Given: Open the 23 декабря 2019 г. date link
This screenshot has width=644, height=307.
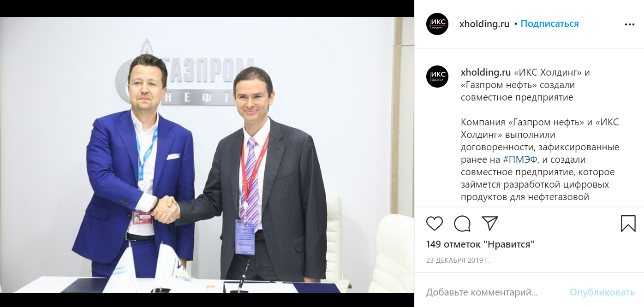Looking at the screenshot, I should coord(458,260).
